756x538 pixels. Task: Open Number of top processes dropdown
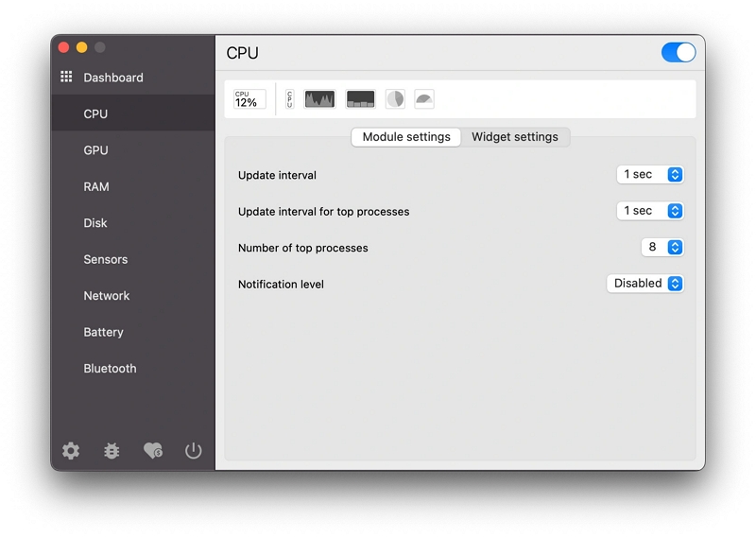(662, 247)
